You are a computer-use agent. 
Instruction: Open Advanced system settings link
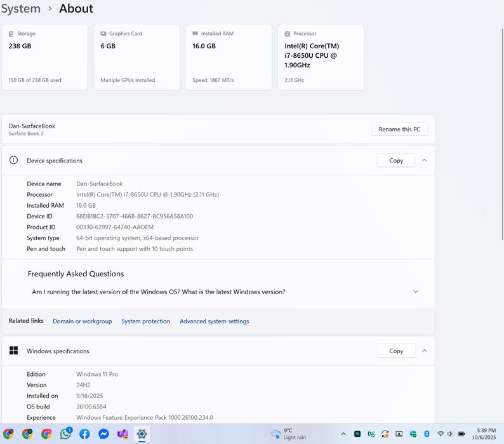214,321
